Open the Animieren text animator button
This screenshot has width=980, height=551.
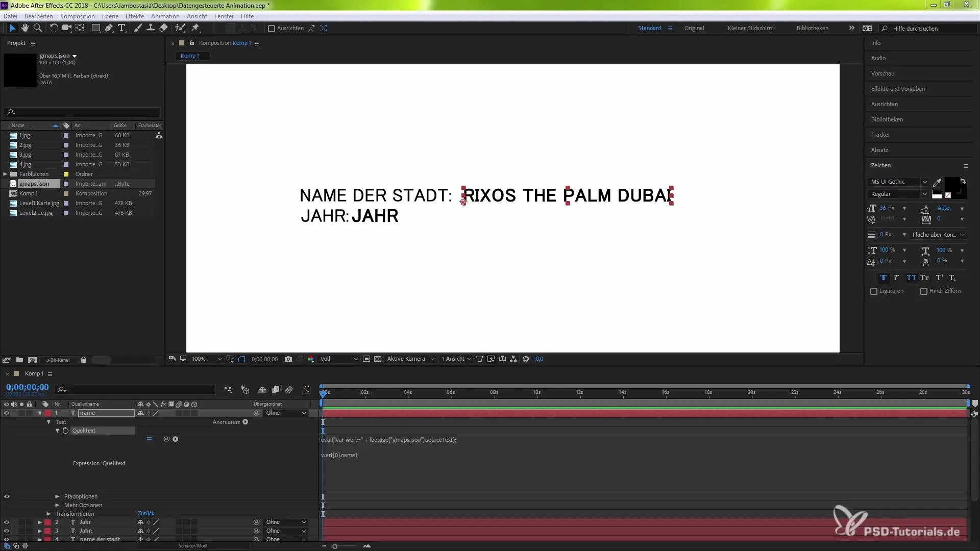[246, 422]
